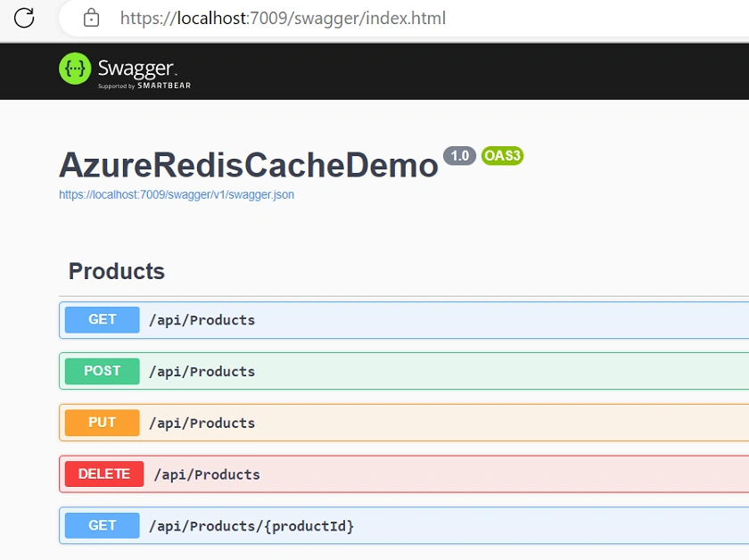The height and width of the screenshot is (560, 749).
Task: Expand the POST /api/Products operation
Action: click(404, 371)
